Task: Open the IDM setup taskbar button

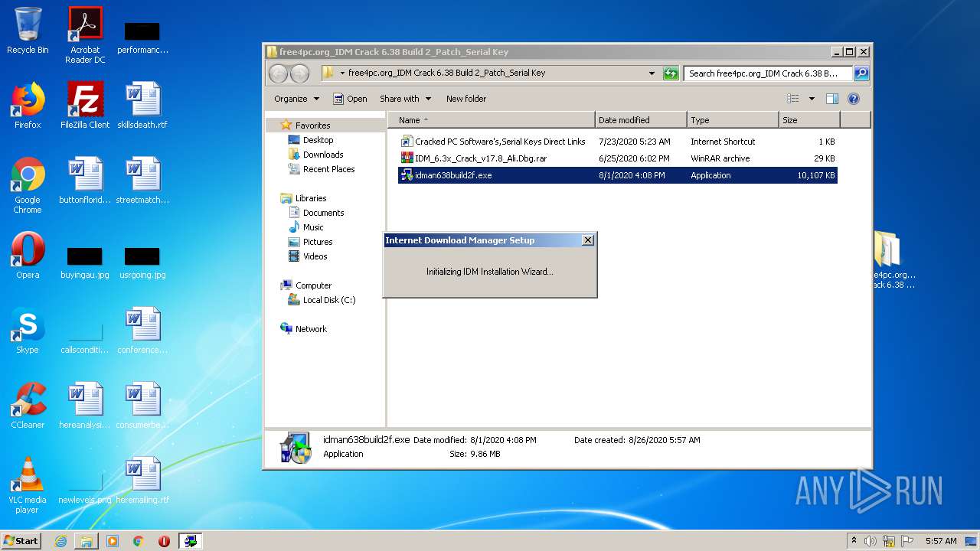Action: click(190, 541)
